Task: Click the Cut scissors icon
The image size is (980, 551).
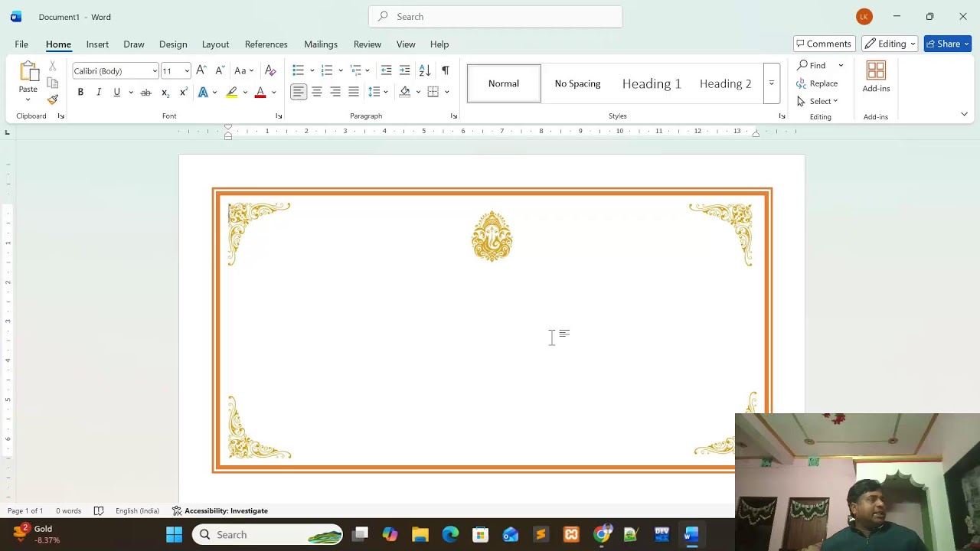Action: 53,67
